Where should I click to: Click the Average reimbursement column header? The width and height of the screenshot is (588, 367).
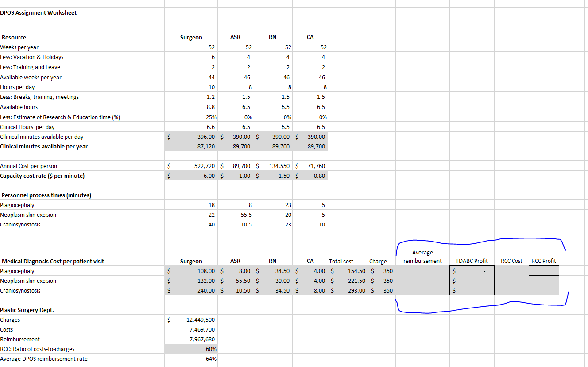422,256
